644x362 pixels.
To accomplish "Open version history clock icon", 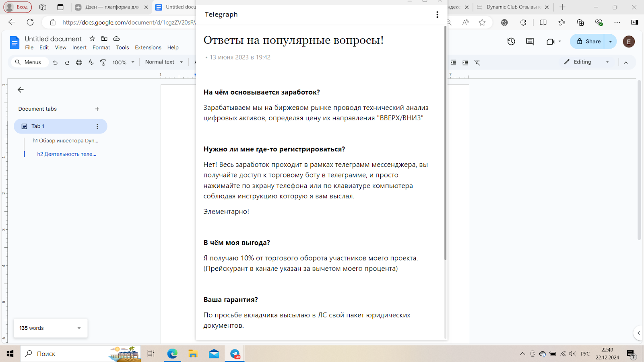I will pos(511,41).
